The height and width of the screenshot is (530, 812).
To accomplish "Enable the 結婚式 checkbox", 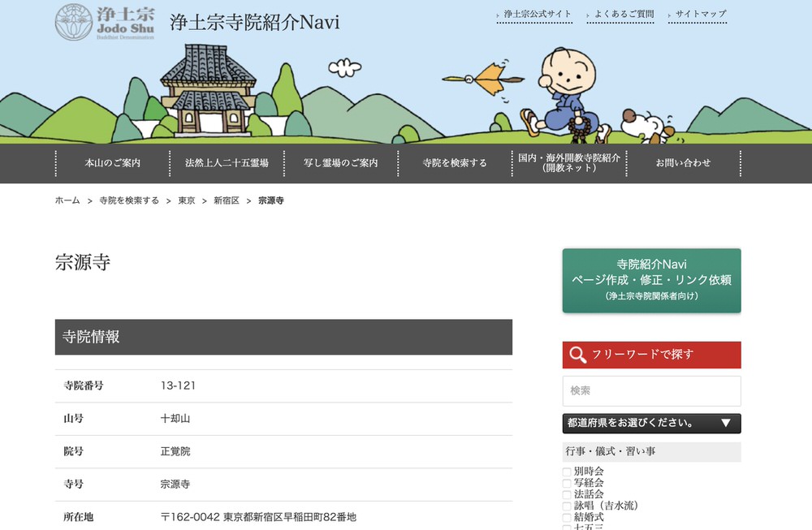I will click(x=567, y=517).
